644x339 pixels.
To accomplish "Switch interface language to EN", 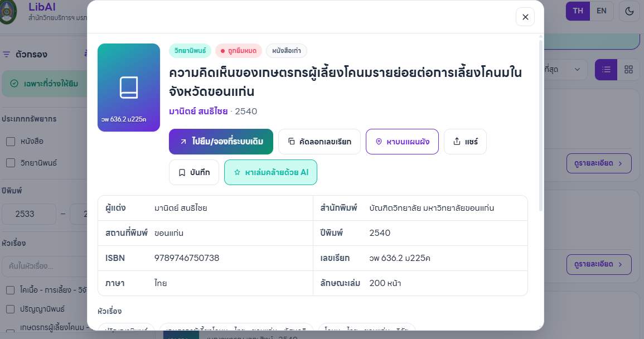I will (x=601, y=11).
